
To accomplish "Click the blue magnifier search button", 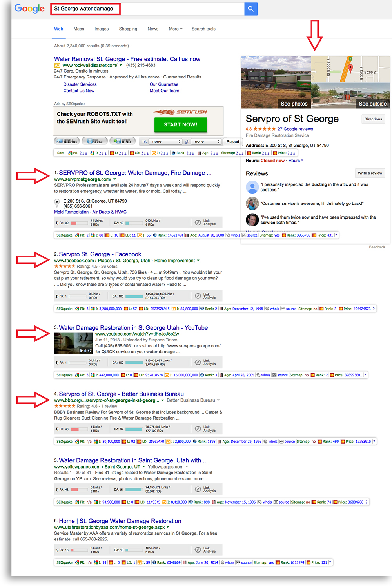I will 251,9.
